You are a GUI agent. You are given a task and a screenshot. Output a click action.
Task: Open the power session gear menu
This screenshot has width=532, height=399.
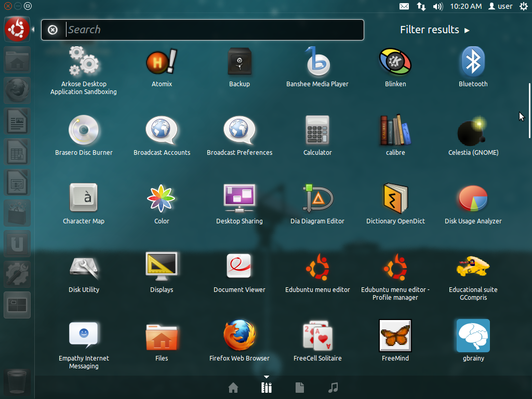pyautogui.click(x=524, y=6)
